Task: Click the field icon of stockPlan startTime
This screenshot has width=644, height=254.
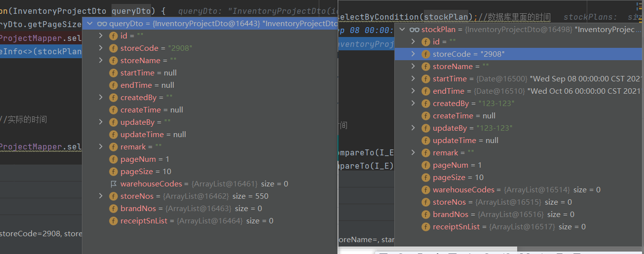Action: click(426, 79)
